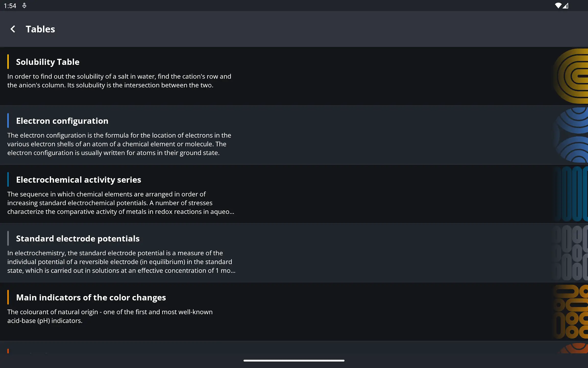Select the Solubility Table description text
The image size is (588, 368).
[x=119, y=81]
